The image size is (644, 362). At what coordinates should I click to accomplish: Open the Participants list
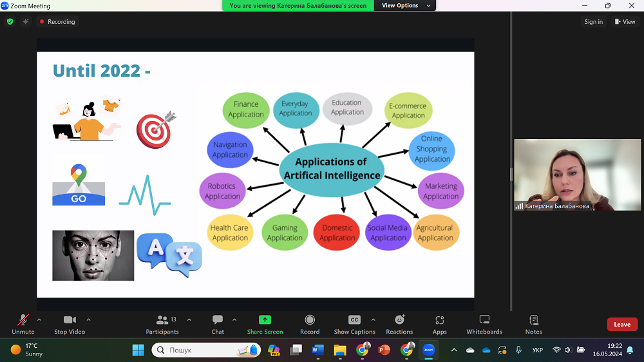(162, 324)
